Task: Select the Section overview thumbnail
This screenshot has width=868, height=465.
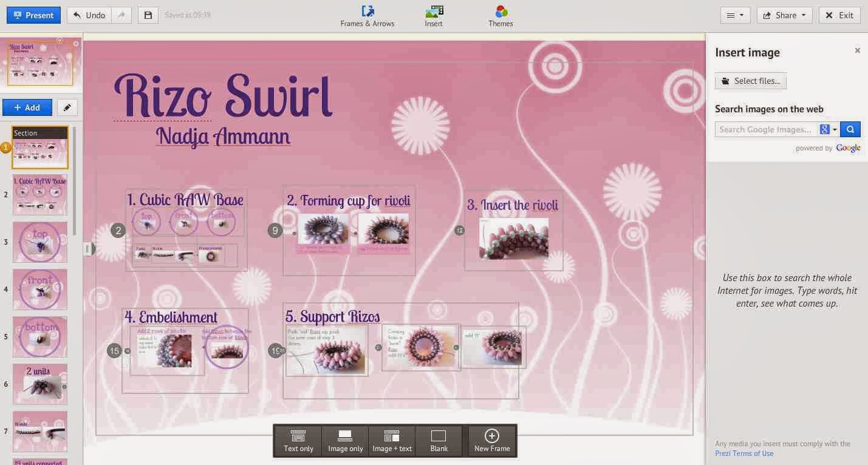Action: pyautogui.click(x=40, y=148)
